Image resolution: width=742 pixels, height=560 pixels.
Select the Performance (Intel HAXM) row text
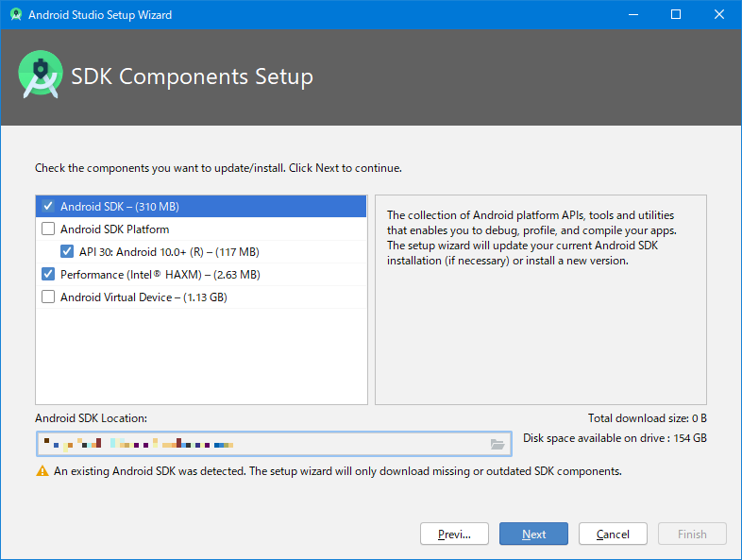(x=160, y=275)
